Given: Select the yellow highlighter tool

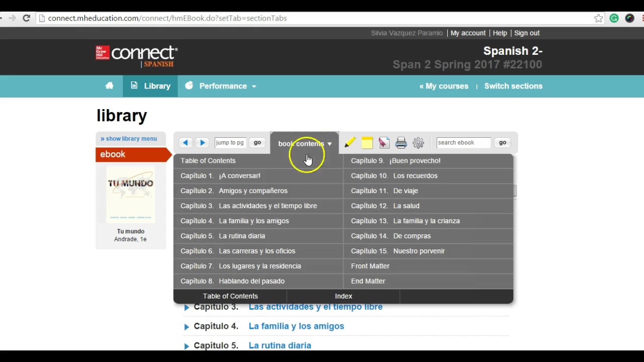Looking at the screenshot, I should [350, 143].
